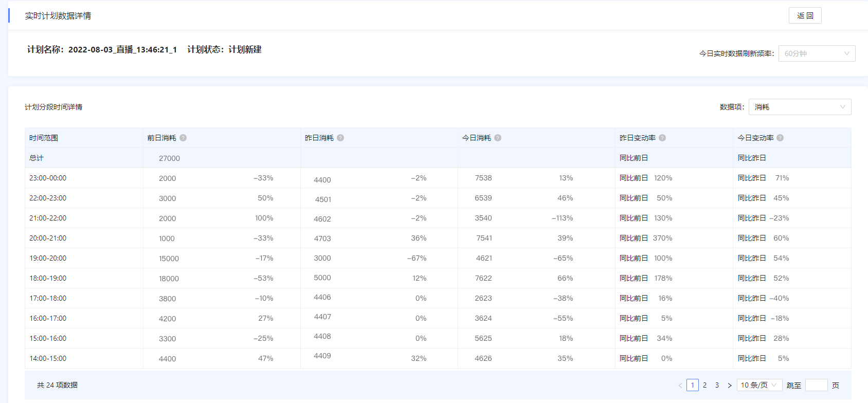
Task: Select pagination page 1
Action: [693, 385]
